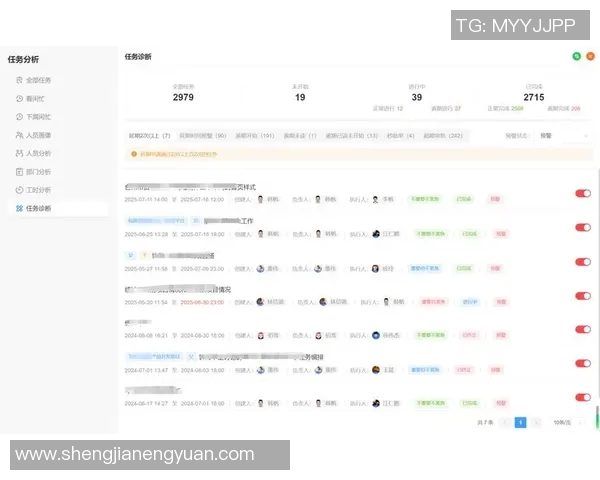The width and height of the screenshot is (600, 480).
Task: Click the 工时分析 timer icon
Action: (x=20, y=190)
